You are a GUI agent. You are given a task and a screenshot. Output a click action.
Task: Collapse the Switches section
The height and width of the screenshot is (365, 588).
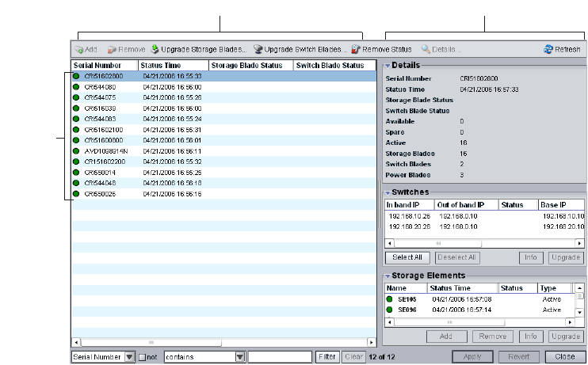point(388,192)
